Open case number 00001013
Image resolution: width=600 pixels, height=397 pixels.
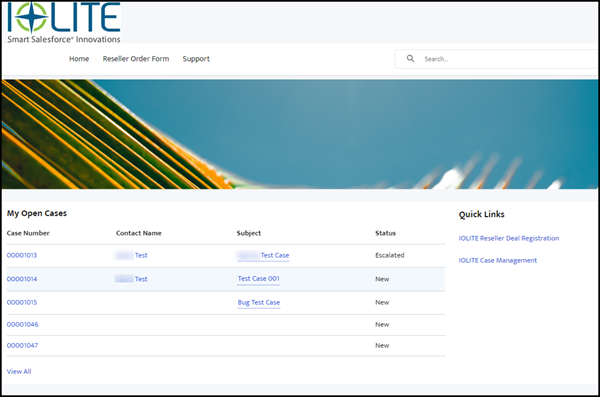(22, 255)
